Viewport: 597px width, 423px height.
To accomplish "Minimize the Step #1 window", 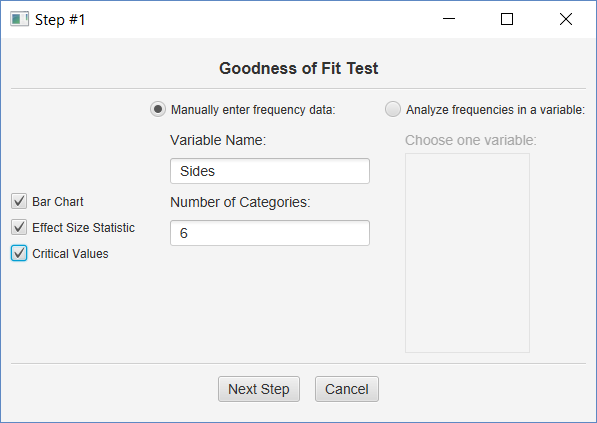I will [449, 19].
